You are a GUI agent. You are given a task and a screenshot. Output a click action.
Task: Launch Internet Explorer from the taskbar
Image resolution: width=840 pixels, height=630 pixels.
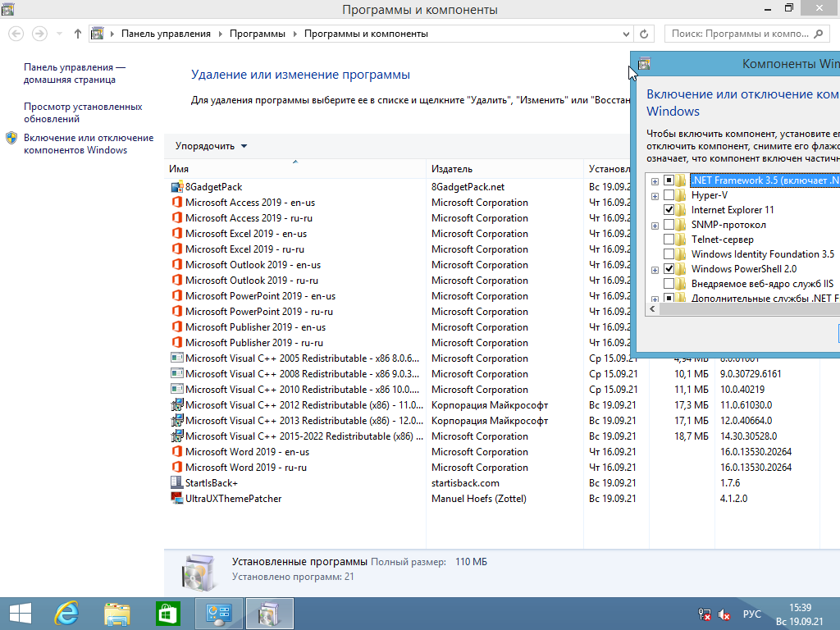(67, 614)
